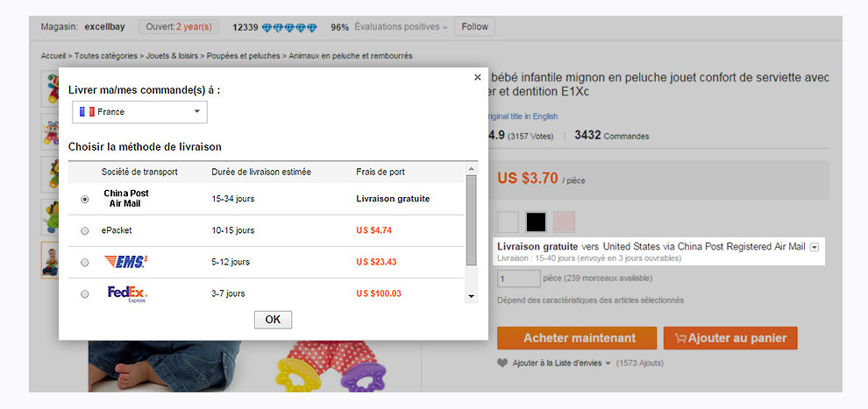868x409 pixels.
Task: Click the Acheter maintenant button
Action: pos(577,338)
